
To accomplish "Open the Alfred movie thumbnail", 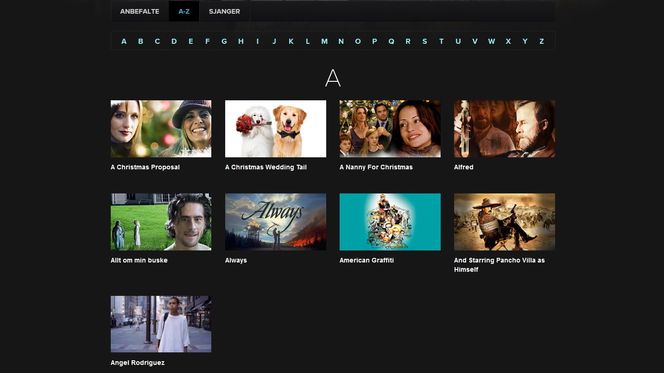I will [x=504, y=129].
